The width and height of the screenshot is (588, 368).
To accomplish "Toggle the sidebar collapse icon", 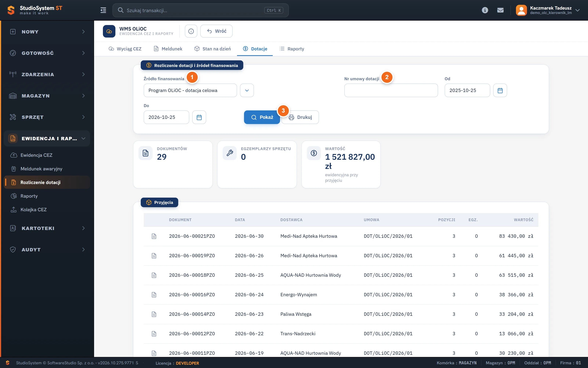I will click(x=103, y=10).
